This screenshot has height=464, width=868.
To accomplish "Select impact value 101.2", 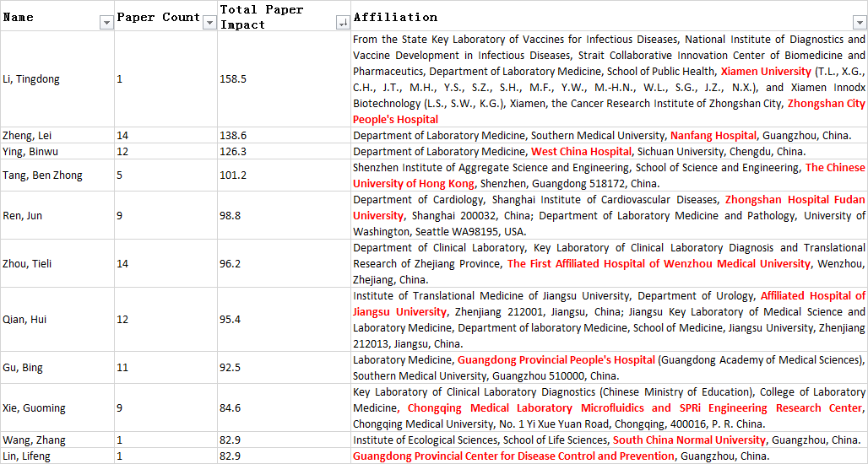I will pyautogui.click(x=284, y=175).
